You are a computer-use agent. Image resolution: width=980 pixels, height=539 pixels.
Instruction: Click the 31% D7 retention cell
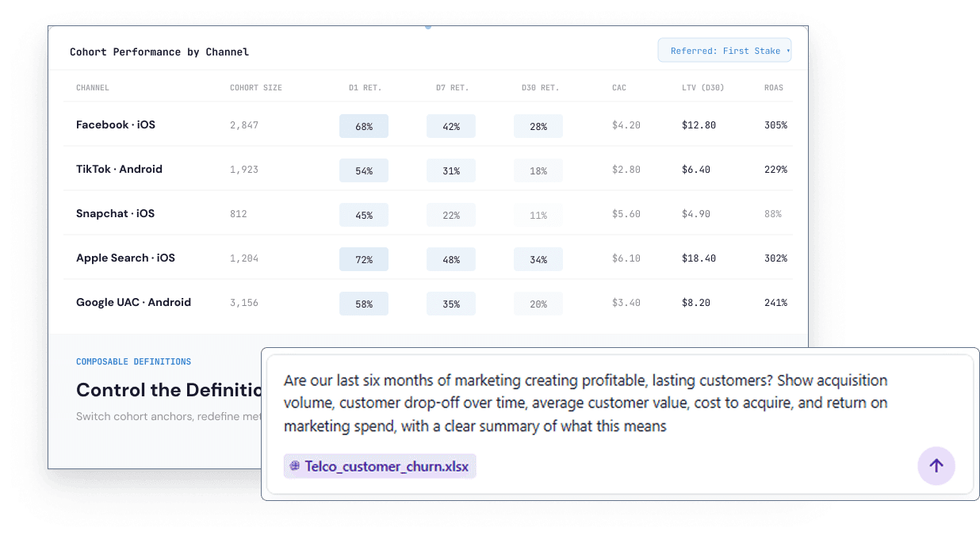pos(451,170)
